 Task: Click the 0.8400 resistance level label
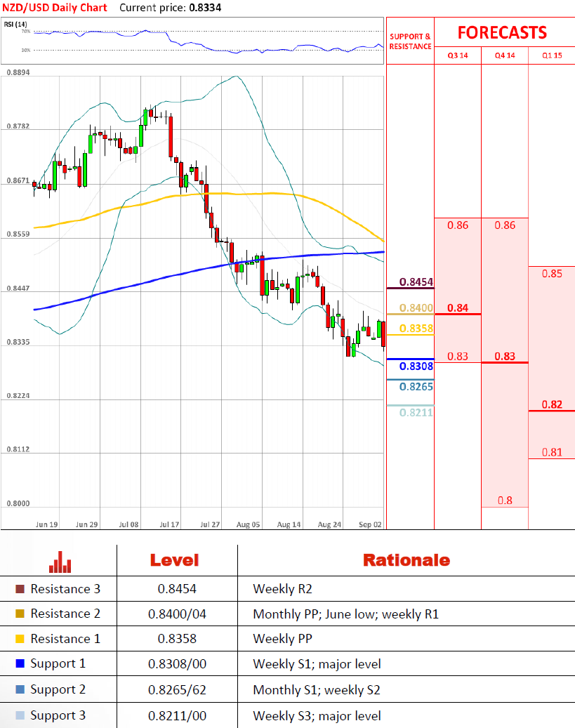pos(416,307)
